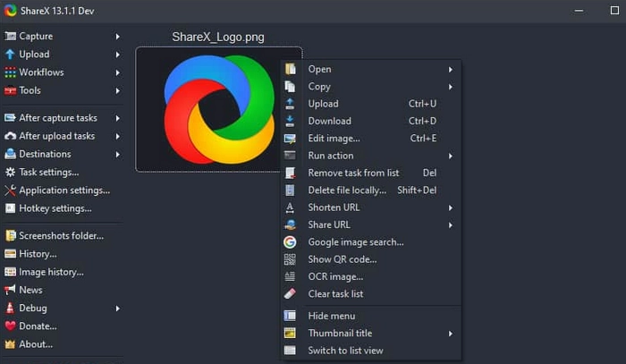
Task: Choose Share URL in context menu
Action: coord(371,224)
